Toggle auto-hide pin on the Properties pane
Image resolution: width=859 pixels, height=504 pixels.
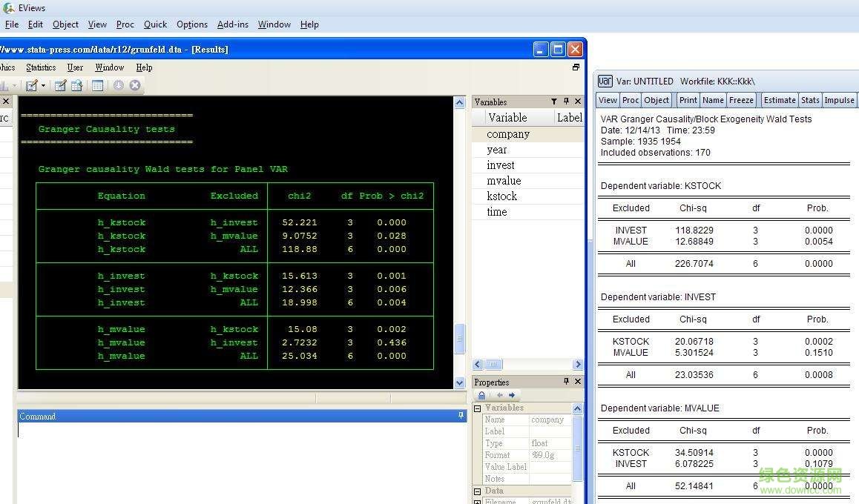[x=566, y=381]
